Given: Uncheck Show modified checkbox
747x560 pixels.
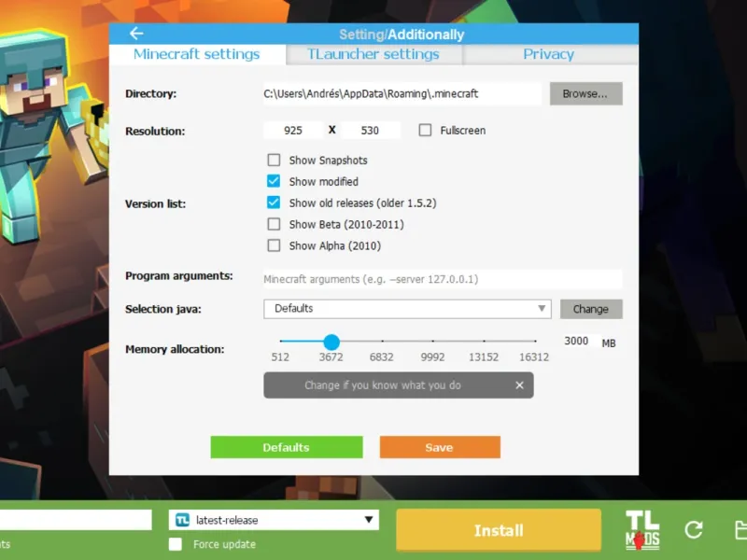Looking at the screenshot, I should 274,181.
